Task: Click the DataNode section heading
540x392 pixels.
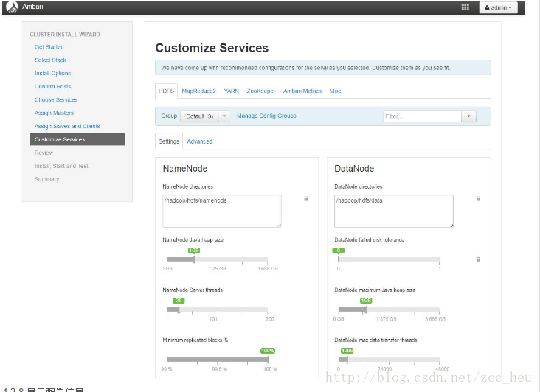Action: coord(354,169)
